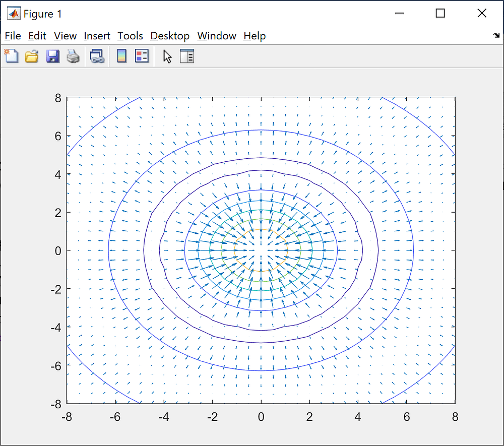Screen dimensions: 504x446
Task: Insert a colorbar into the plot
Action: [x=121, y=56]
